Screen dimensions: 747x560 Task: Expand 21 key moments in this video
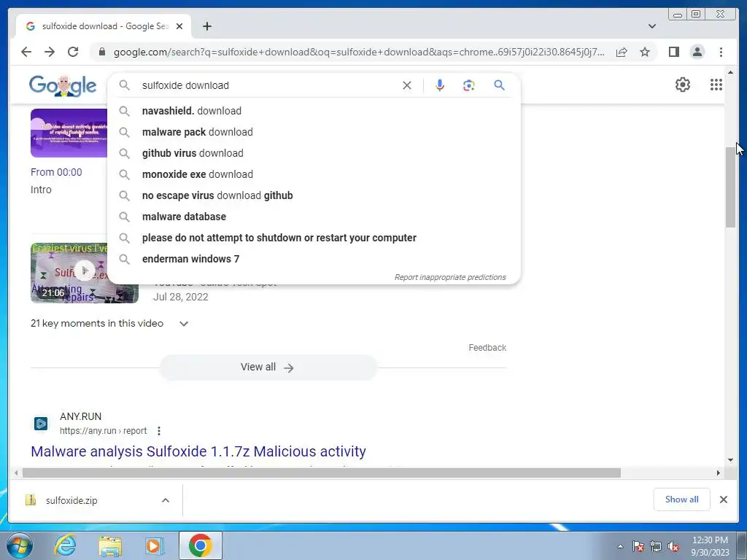[x=109, y=323]
